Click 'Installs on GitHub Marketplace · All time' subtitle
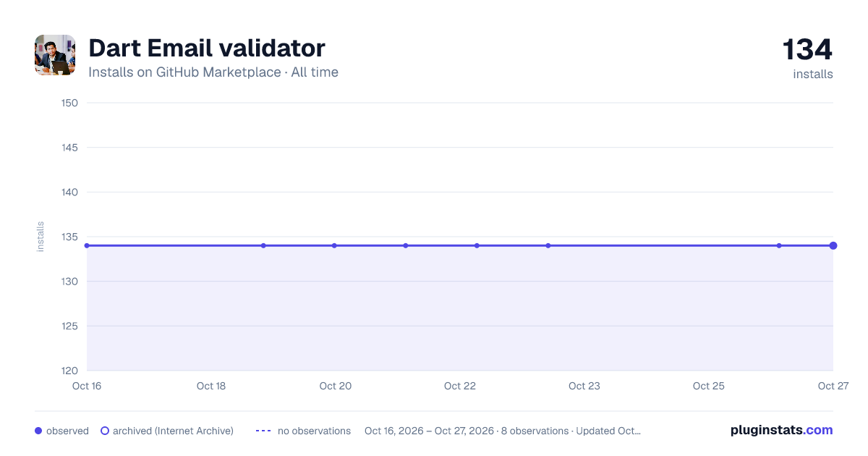The height and width of the screenshot is (456, 868). coord(213,72)
